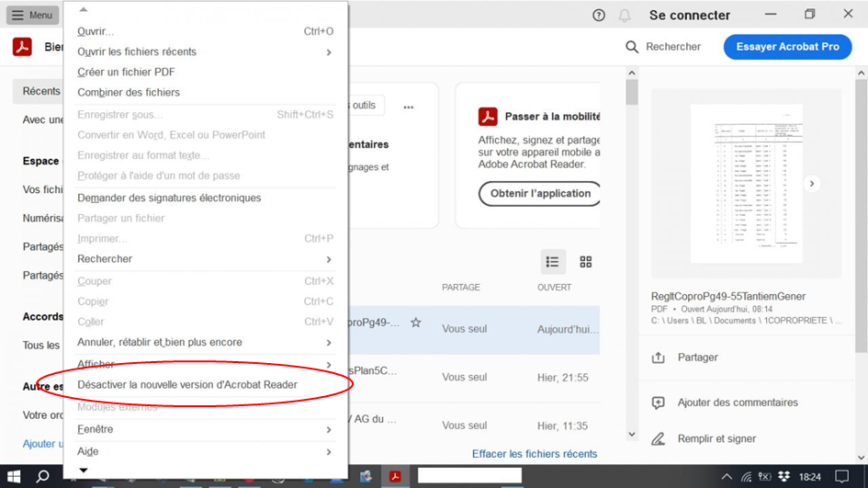
Task: Click the Passer à la mobilité Acrobat icon
Action: [x=488, y=117]
